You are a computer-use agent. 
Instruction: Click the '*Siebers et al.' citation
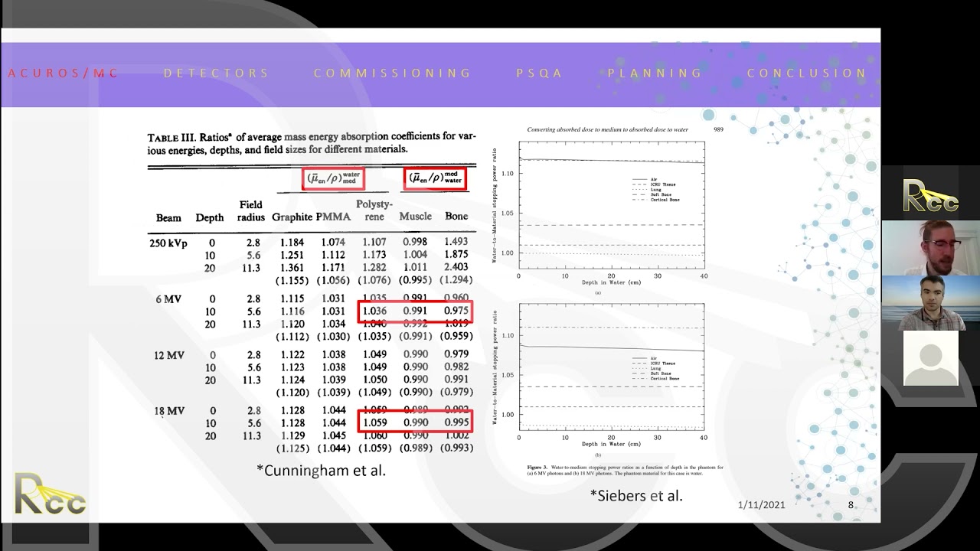point(636,495)
